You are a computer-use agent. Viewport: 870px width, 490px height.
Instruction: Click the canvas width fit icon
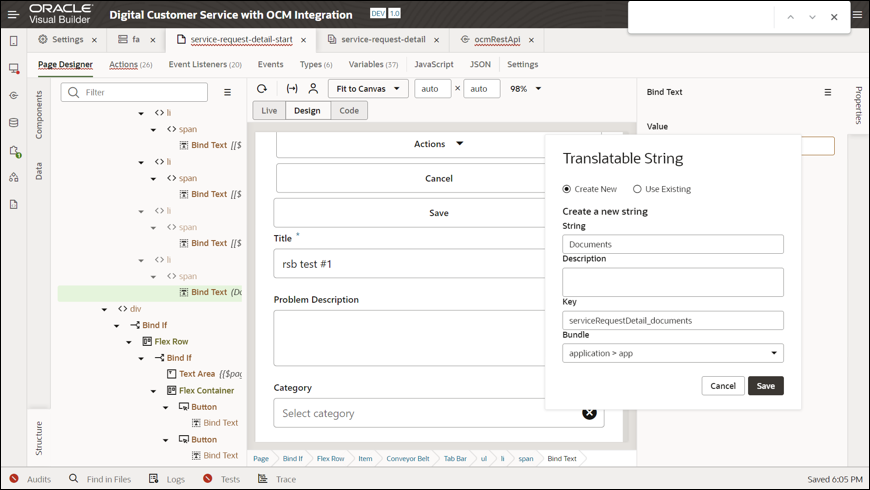292,89
